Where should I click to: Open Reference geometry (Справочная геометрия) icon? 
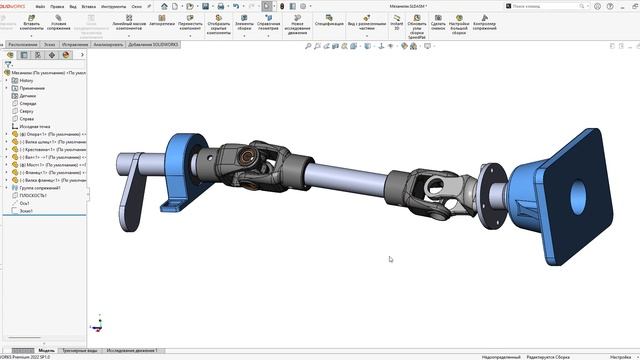click(269, 18)
